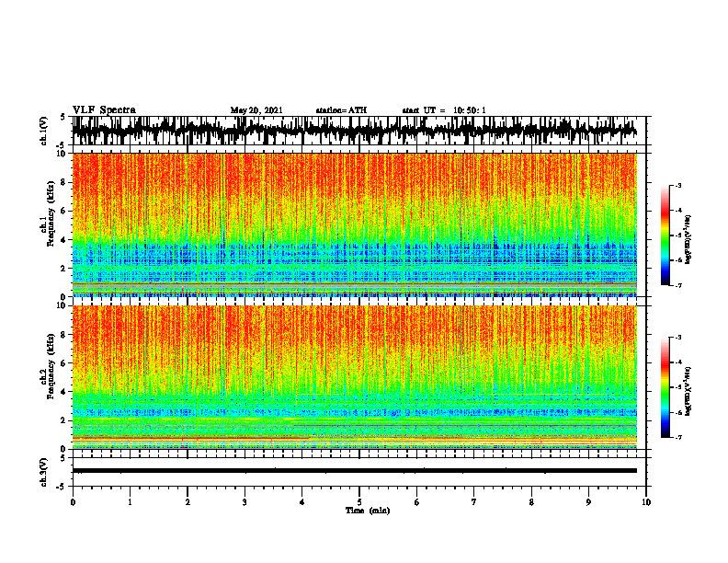Click the "10" kHz tick of ch.2 spectrogram

coord(62,305)
